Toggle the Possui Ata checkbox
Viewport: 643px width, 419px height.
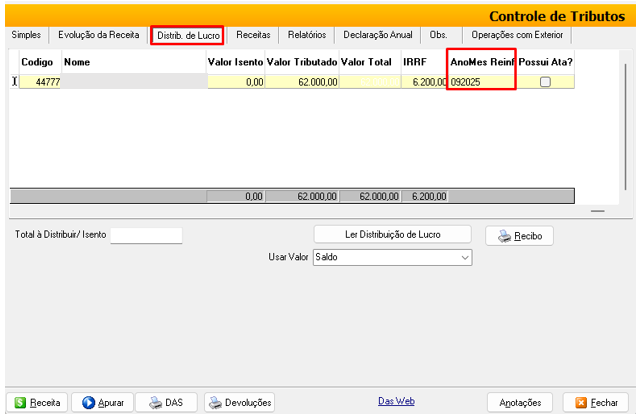(x=545, y=82)
